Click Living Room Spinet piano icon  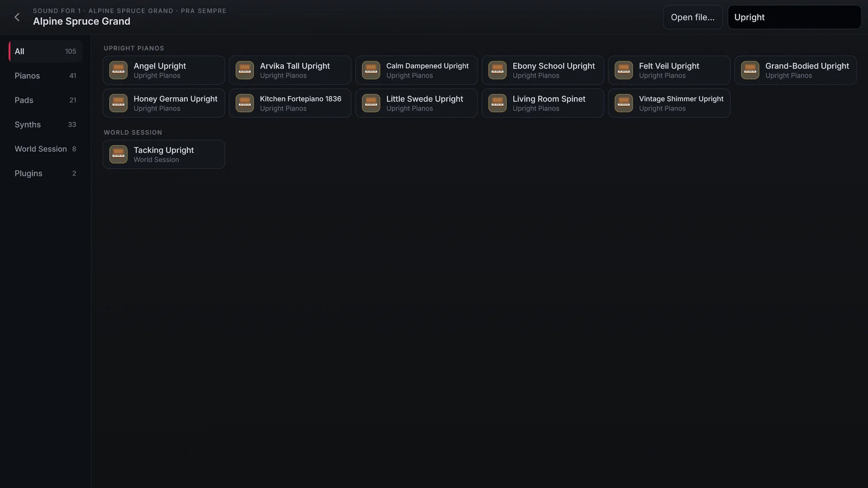[497, 103]
